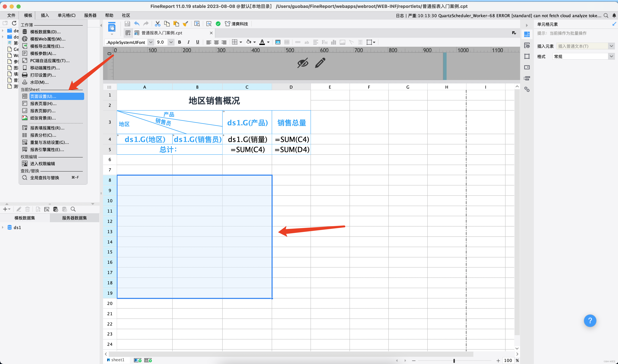Open the 格式 format dropdown
The image size is (618, 364).
pos(611,56)
